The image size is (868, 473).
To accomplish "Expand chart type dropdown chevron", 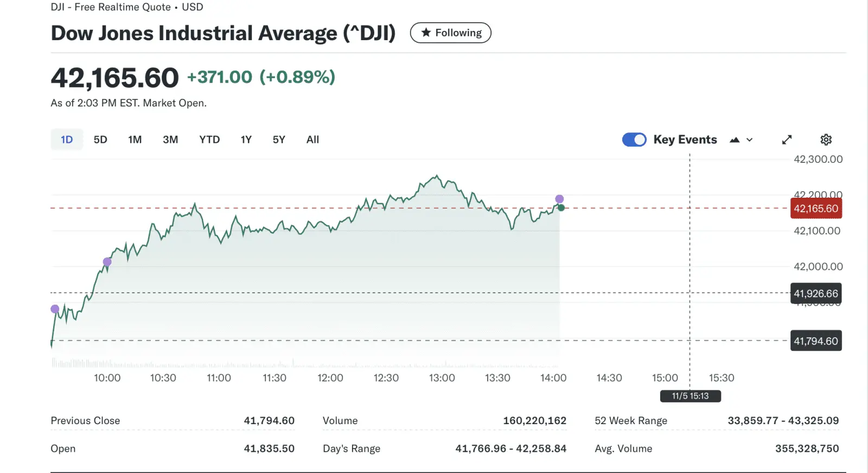I will [750, 140].
